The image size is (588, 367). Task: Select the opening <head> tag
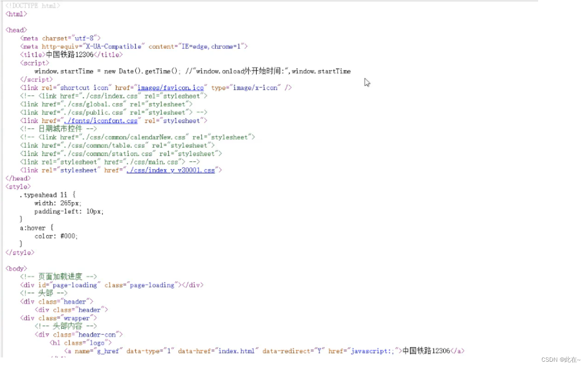coord(16,30)
